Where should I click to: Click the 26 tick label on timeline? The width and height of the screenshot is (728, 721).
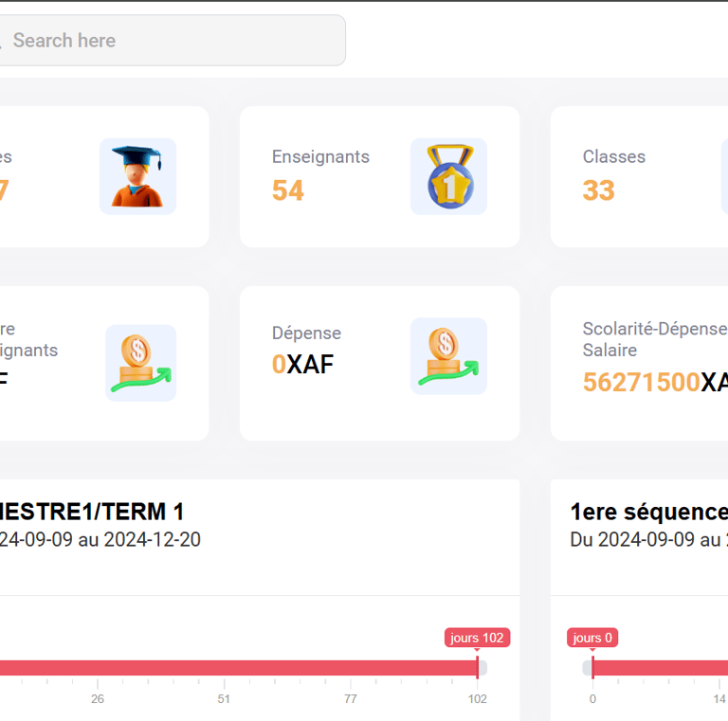coord(98,698)
